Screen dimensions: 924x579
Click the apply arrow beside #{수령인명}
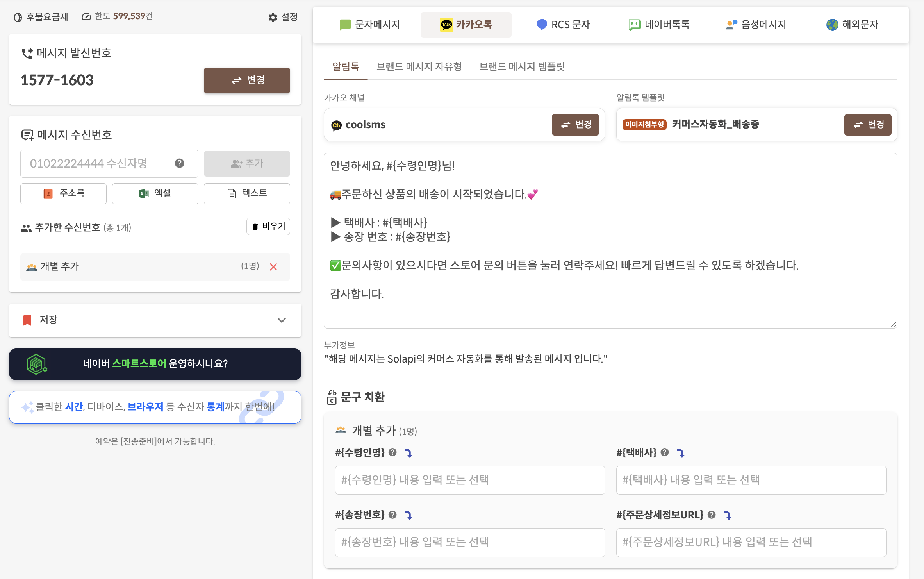(408, 453)
